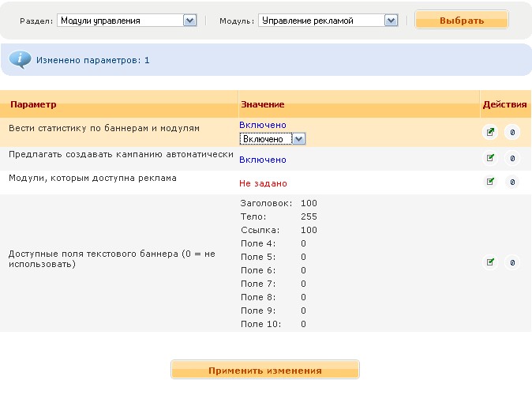Click the Действия column header
Screen dimensions: 532x399
coord(504,104)
